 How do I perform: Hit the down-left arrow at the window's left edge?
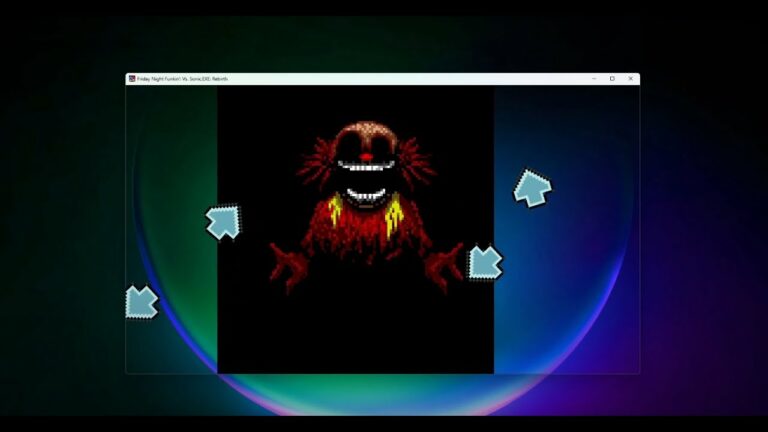pos(142,302)
